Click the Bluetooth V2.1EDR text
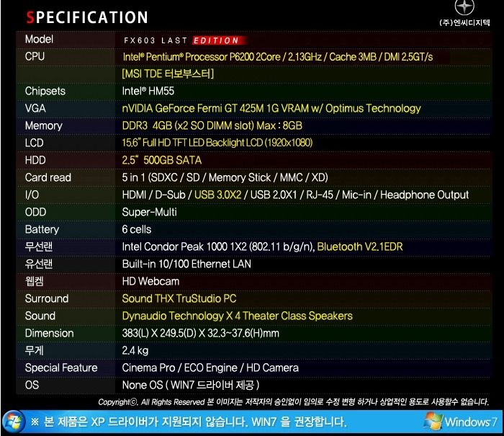The width and height of the screenshot is (504, 436). [x=360, y=246]
